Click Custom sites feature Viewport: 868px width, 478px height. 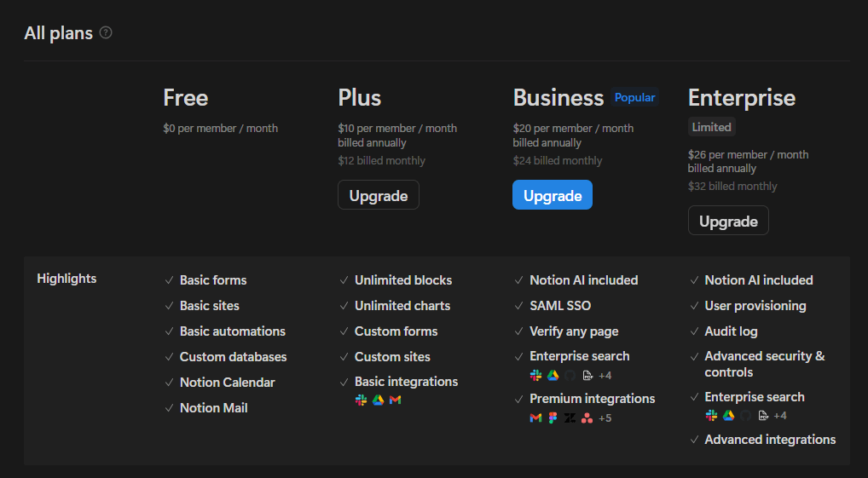[x=392, y=357]
